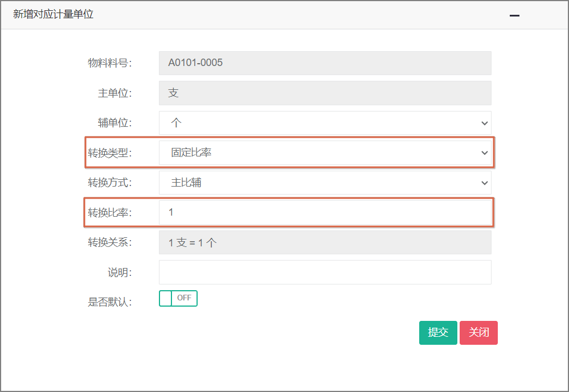Click the 转换关系 field showing 1 支 = 1 个
This screenshot has width=569, height=392.
[325, 242]
